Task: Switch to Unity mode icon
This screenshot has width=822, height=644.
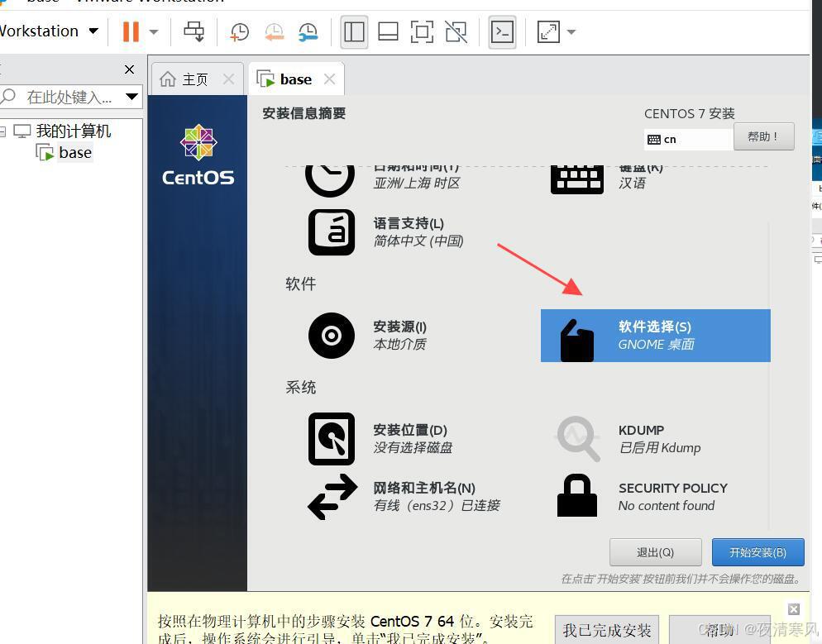Action: pyautogui.click(x=456, y=32)
